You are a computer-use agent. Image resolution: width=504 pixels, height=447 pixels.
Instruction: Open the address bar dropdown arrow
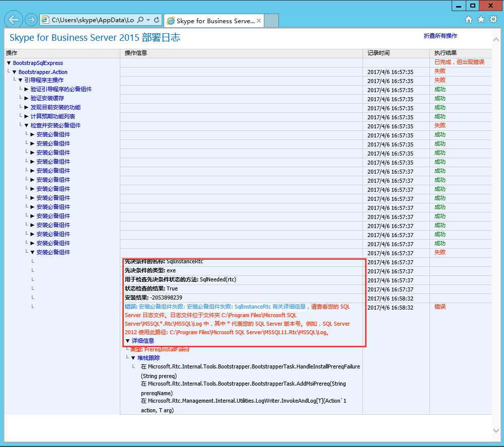pyautogui.click(x=148, y=20)
